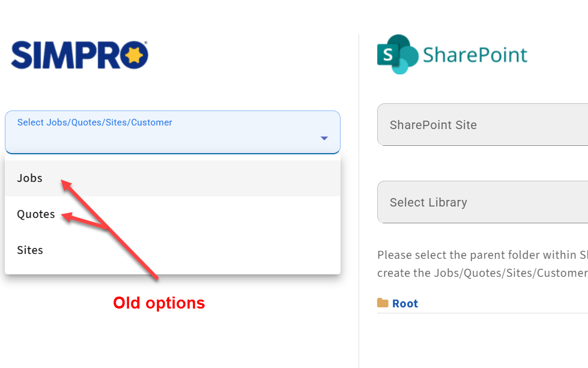588x368 pixels.
Task: Expand the Select Library dropdown
Action: pos(482,202)
